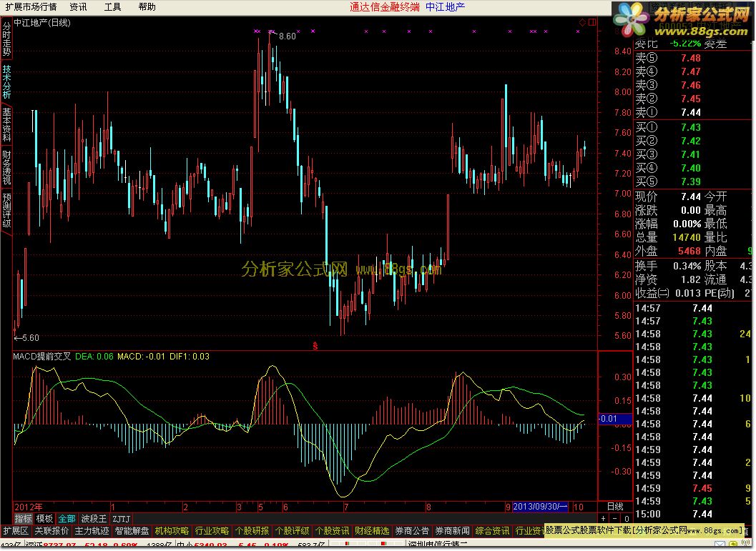Open the 基本资料 side tab
Viewport: 756px width, 551px height.
pyautogui.click(x=6, y=124)
